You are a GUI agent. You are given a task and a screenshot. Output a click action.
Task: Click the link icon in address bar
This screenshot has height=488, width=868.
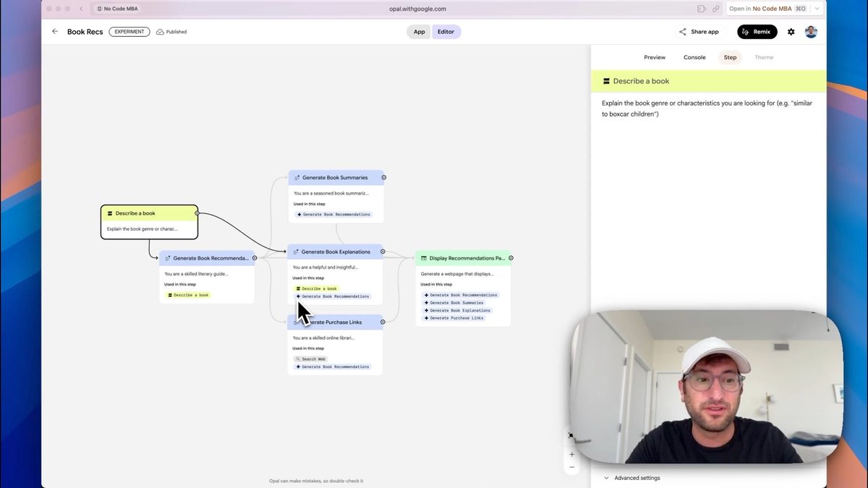716,9
